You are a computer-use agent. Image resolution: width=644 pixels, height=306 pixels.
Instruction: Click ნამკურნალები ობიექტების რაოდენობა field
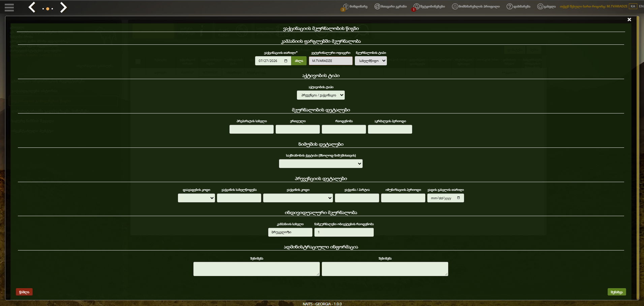pos(344,232)
